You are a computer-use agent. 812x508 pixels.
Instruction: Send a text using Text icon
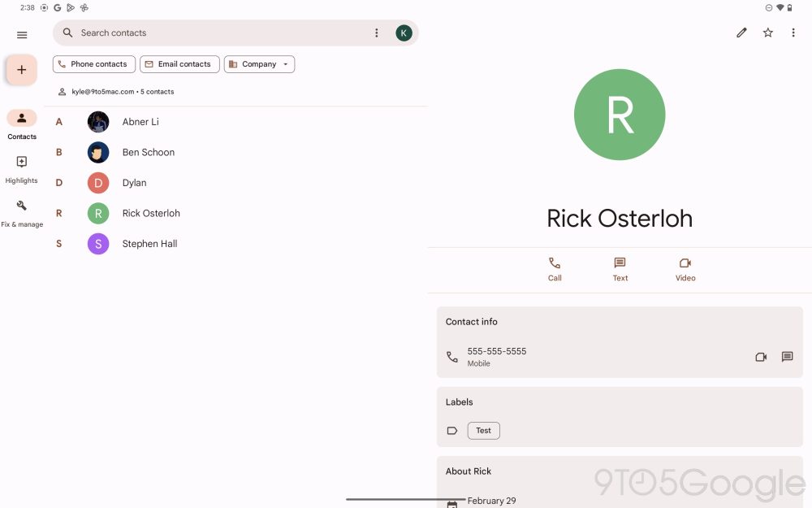click(x=620, y=268)
